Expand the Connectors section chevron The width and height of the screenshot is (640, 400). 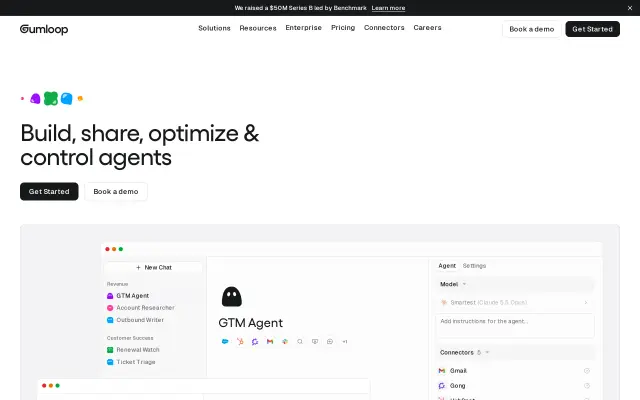[x=487, y=352]
